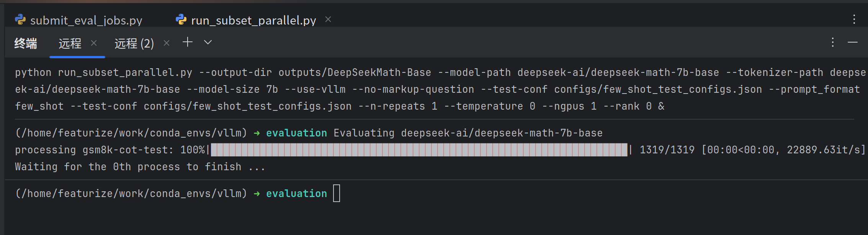The height and width of the screenshot is (235, 868).
Task: Open the submit_eval_jobs.py editor tab
Action: click(x=78, y=20)
